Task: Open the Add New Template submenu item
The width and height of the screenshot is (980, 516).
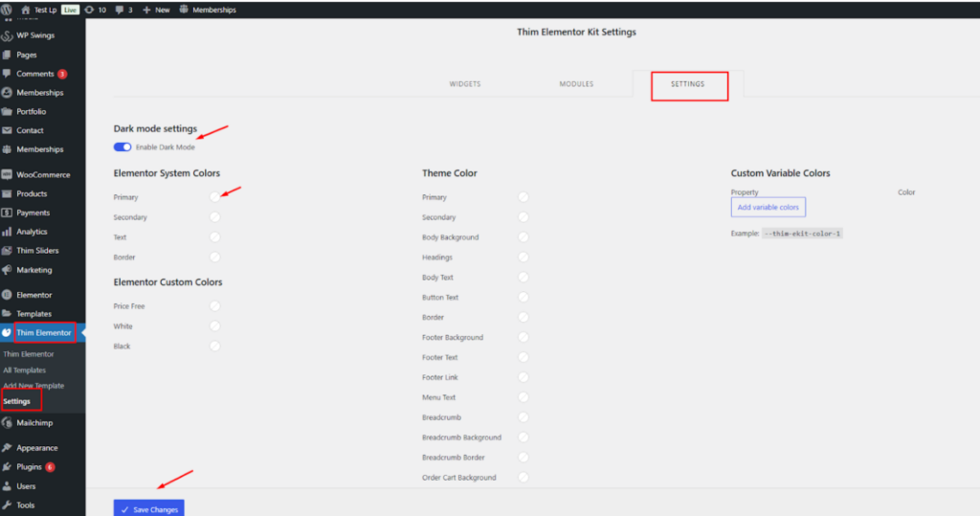Action: coord(33,386)
